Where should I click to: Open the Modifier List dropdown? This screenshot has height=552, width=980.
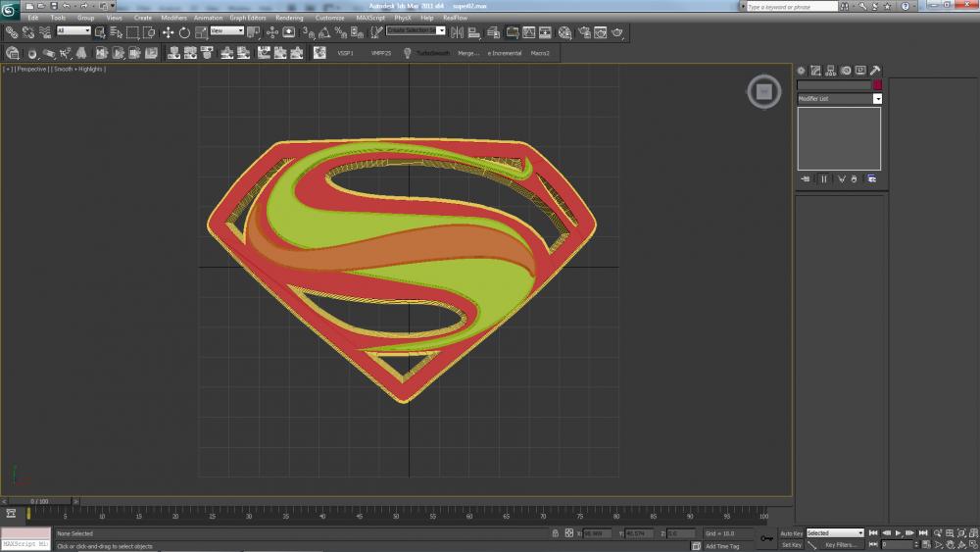[x=840, y=99]
